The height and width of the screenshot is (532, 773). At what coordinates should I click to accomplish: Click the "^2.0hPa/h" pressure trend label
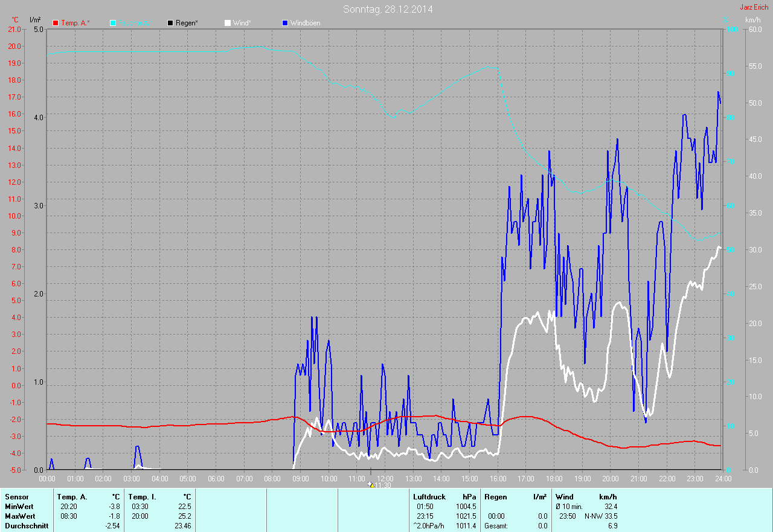pyautogui.click(x=429, y=526)
